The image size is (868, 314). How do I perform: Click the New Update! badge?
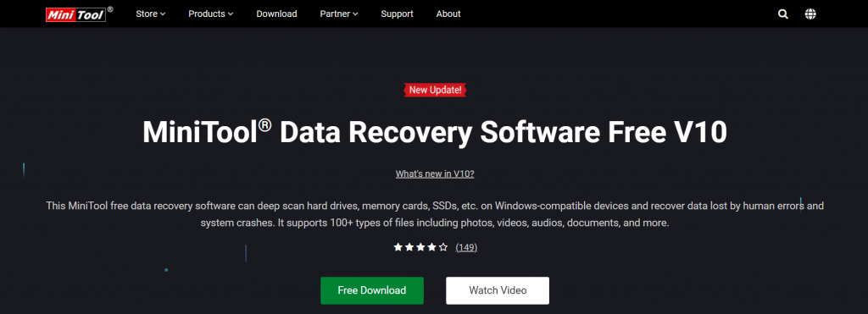pyautogui.click(x=435, y=90)
